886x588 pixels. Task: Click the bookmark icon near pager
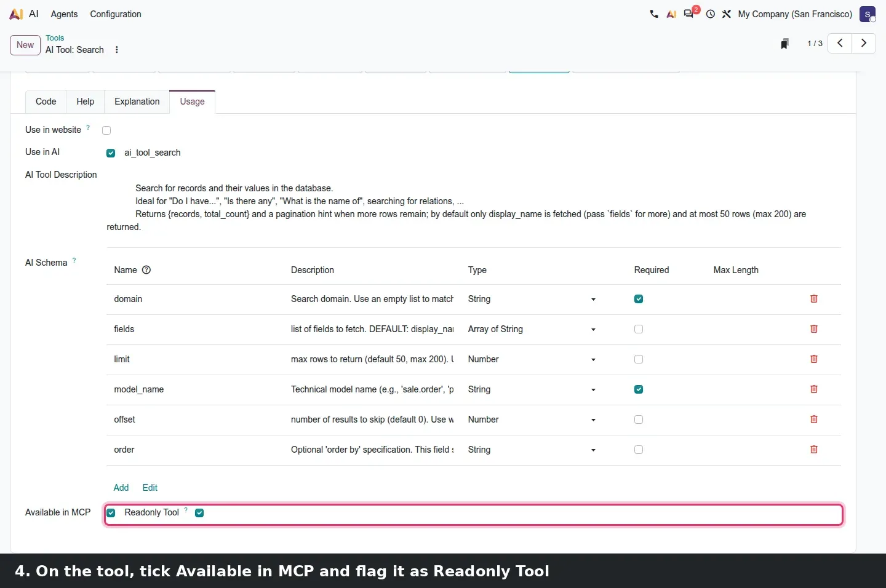click(x=784, y=44)
